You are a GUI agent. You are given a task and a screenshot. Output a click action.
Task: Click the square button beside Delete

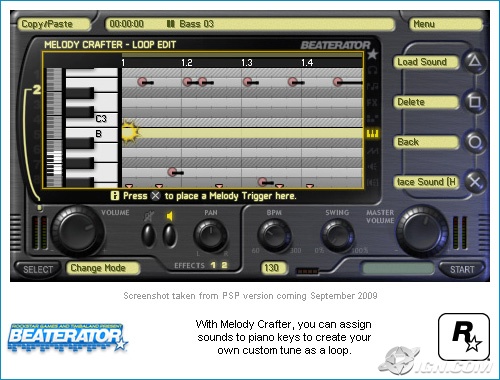click(x=475, y=102)
